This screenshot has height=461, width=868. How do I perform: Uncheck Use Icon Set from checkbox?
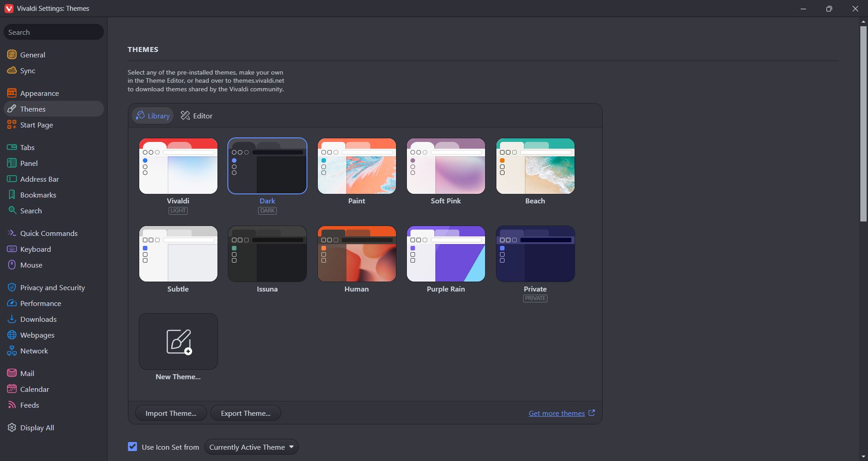point(132,447)
